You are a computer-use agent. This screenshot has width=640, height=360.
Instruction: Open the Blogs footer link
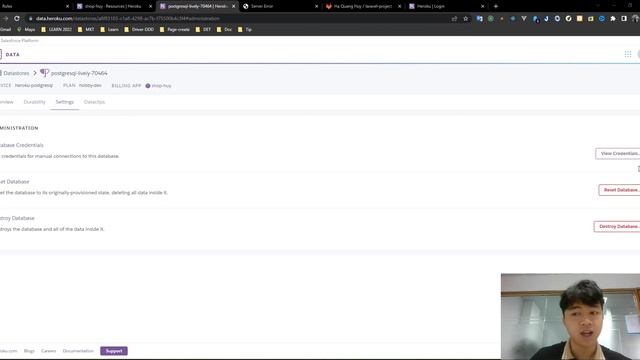point(29,351)
